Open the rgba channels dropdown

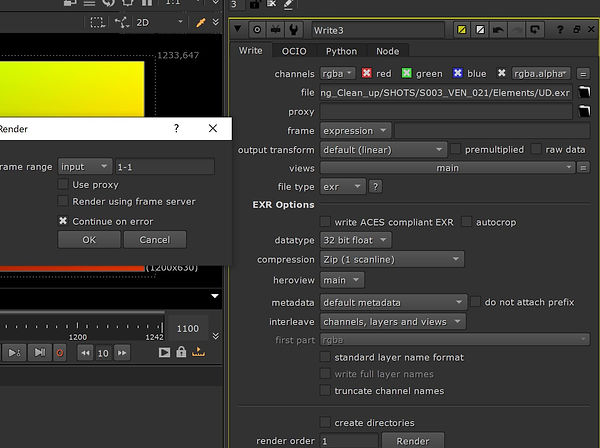[x=338, y=73]
